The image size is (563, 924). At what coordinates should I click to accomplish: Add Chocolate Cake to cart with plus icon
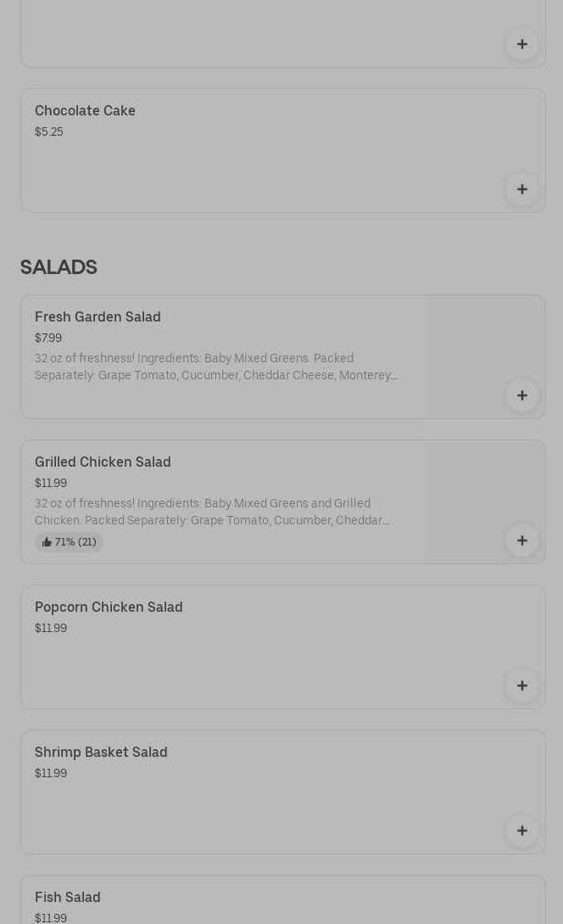point(521,189)
